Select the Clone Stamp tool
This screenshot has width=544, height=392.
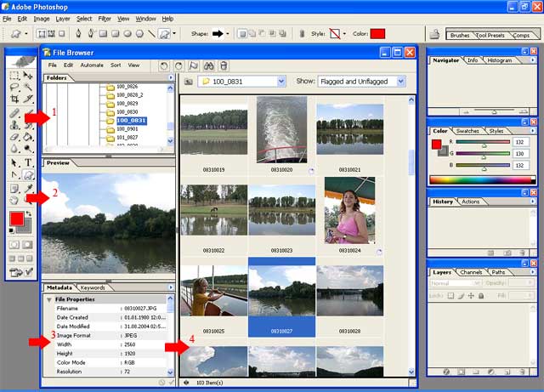click(x=14, y=125)
